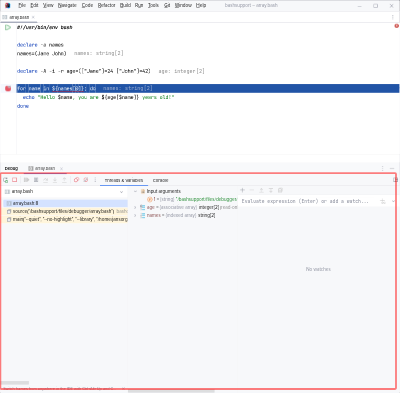Open the expression history dropdown arrow
Screen dimensions: 400x393
pyautogui.click(x=393, y=201)
